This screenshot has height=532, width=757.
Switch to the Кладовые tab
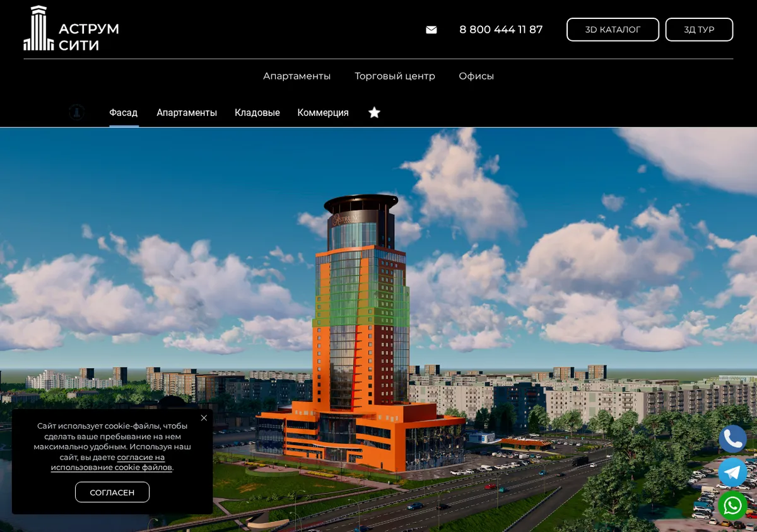257,113
